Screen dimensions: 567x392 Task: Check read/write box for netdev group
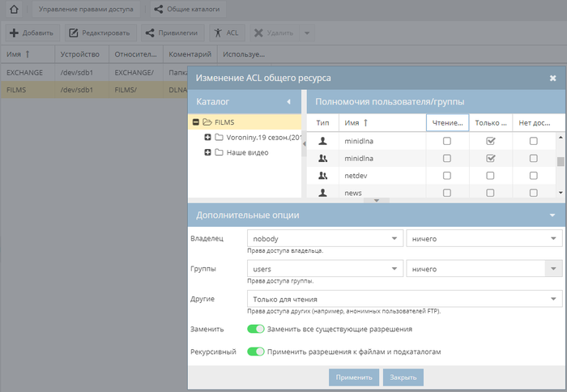pyautogui.click(x=447, y=175)
